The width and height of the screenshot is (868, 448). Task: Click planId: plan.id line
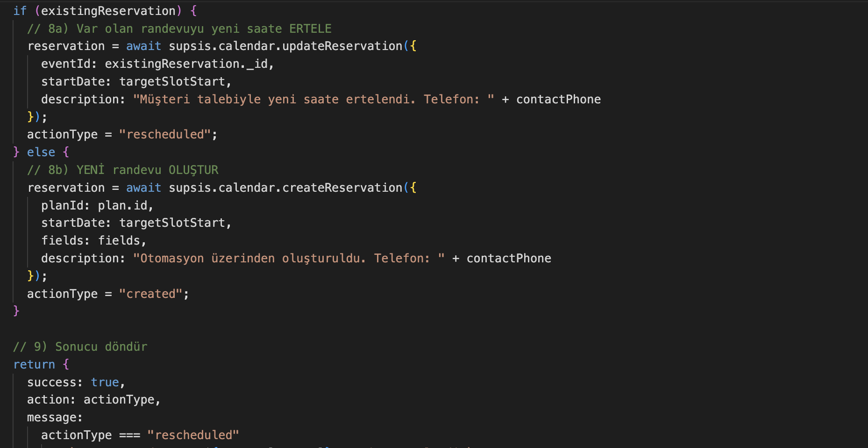(97, 206)
